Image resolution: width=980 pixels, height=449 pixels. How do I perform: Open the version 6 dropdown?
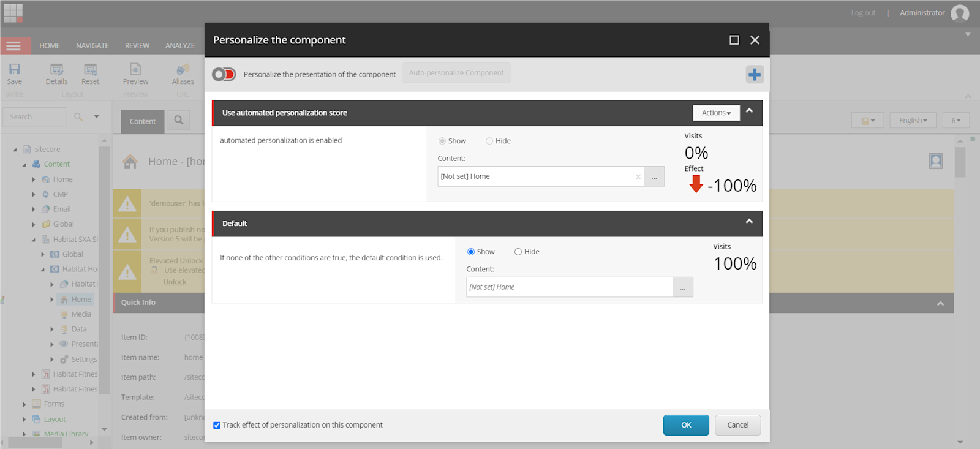956,121
